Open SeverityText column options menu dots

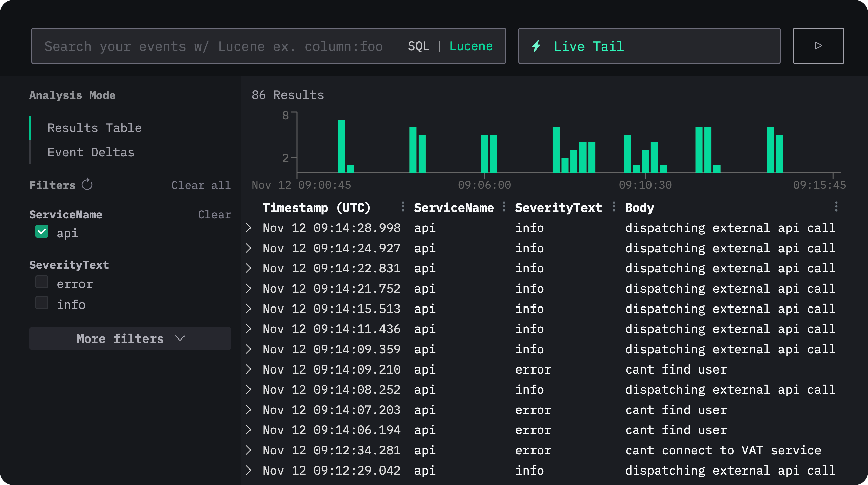pyautogui.click(x=614, y=206)
